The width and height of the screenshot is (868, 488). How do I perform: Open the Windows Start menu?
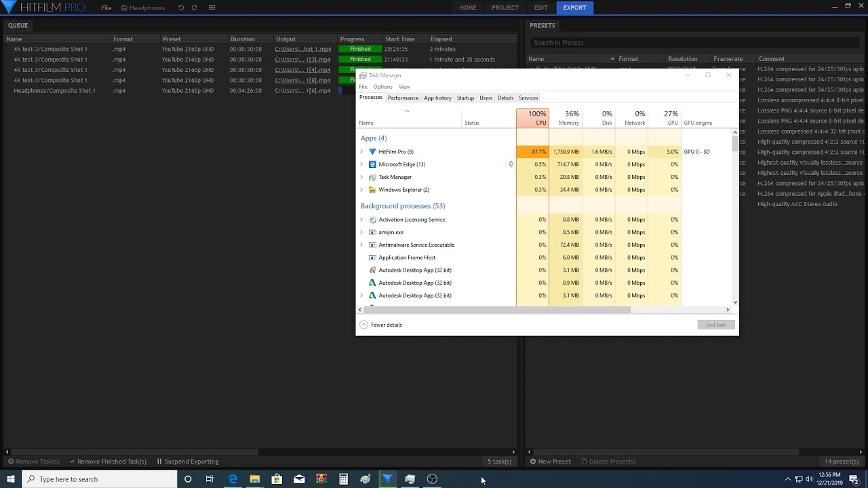coord(10,479)
